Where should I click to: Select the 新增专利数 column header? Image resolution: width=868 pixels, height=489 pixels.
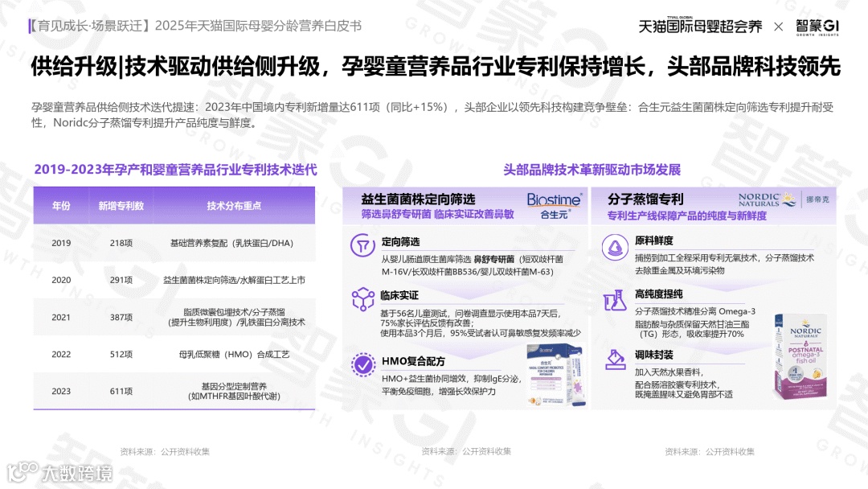click(121, 205)
